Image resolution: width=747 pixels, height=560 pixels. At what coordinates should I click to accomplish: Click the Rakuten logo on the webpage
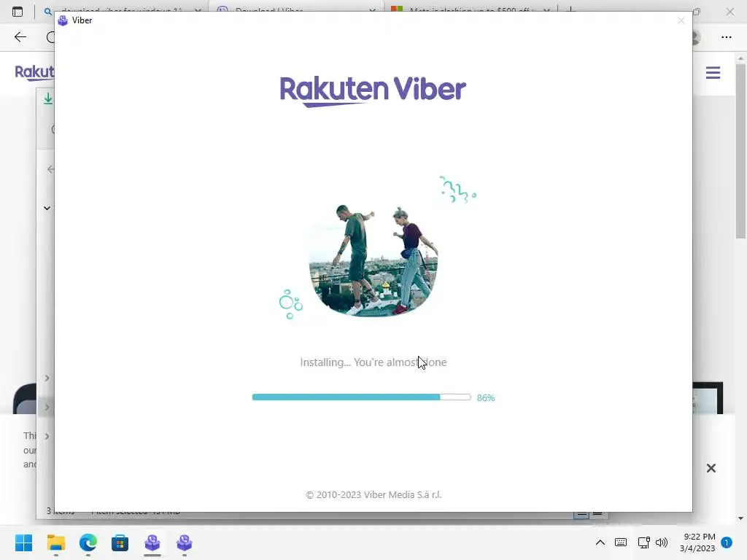tap(35, 72)
